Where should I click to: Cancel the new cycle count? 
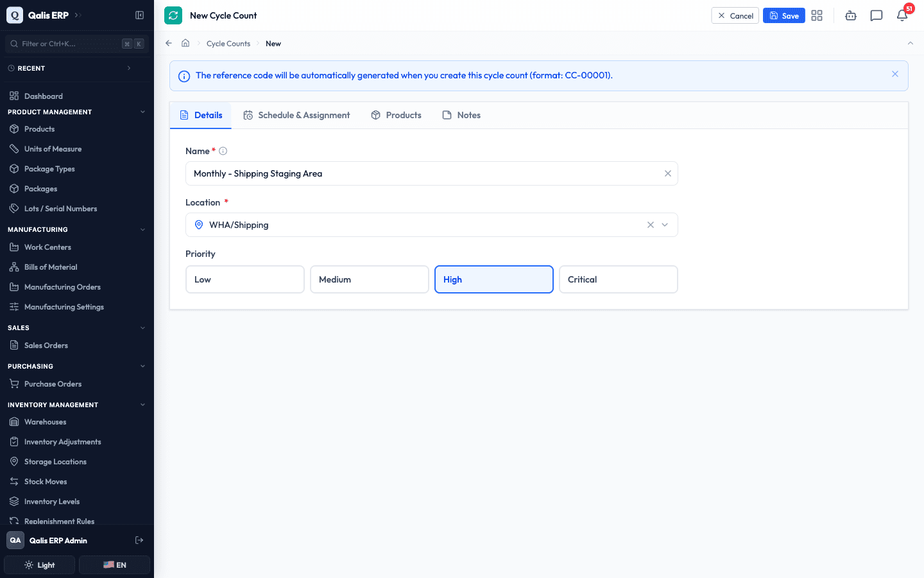tap(735, 15)
